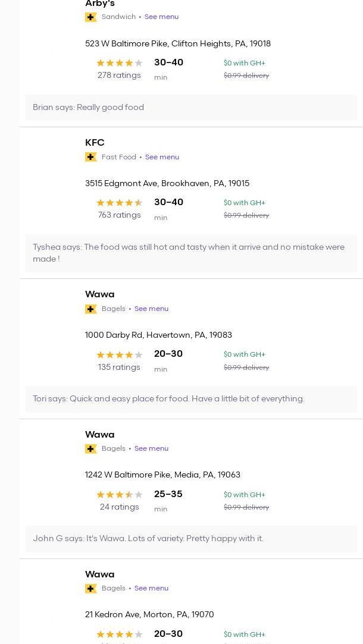Click the 278 ratings count for Arby's
363x644 pixels.
(119, 76)
